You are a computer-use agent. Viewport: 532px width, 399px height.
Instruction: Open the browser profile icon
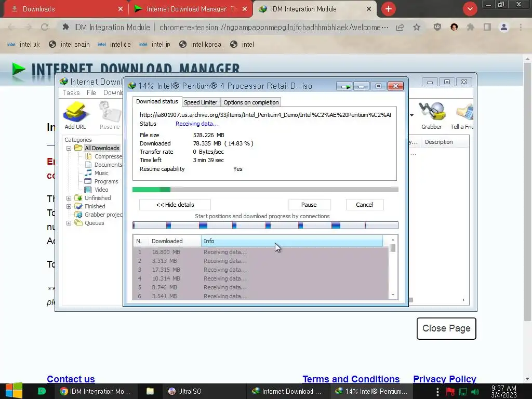[504, 27]
